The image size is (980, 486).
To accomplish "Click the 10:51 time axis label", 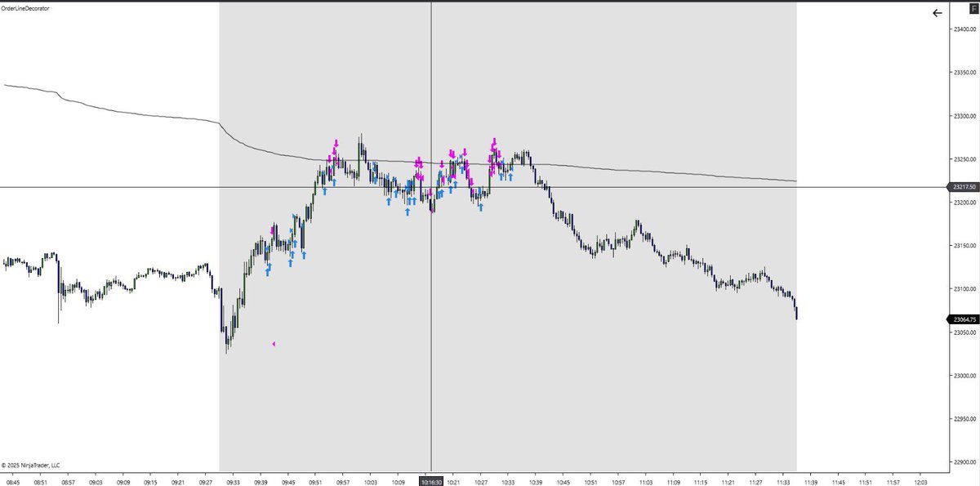I will [x=590, y=482].
